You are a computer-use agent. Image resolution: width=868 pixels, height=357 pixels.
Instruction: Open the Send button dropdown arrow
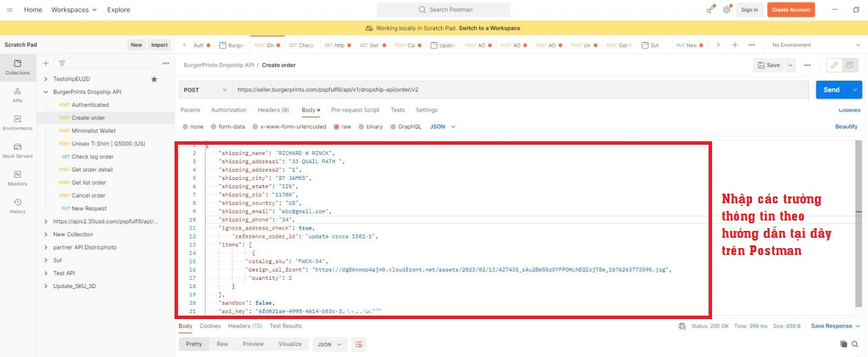(x=856, y=90)
